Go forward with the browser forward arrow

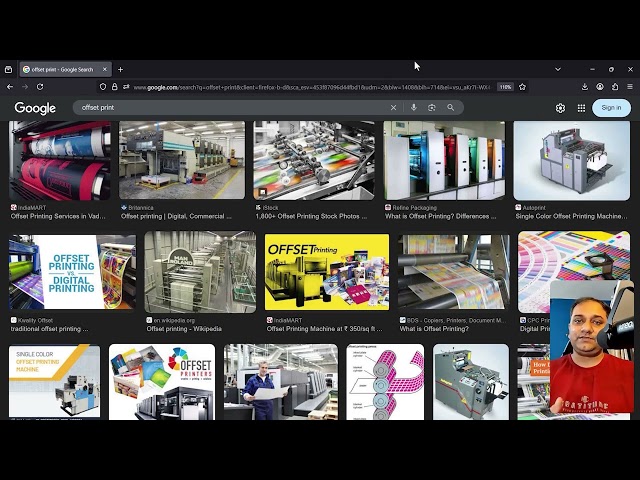click(25, 87)
